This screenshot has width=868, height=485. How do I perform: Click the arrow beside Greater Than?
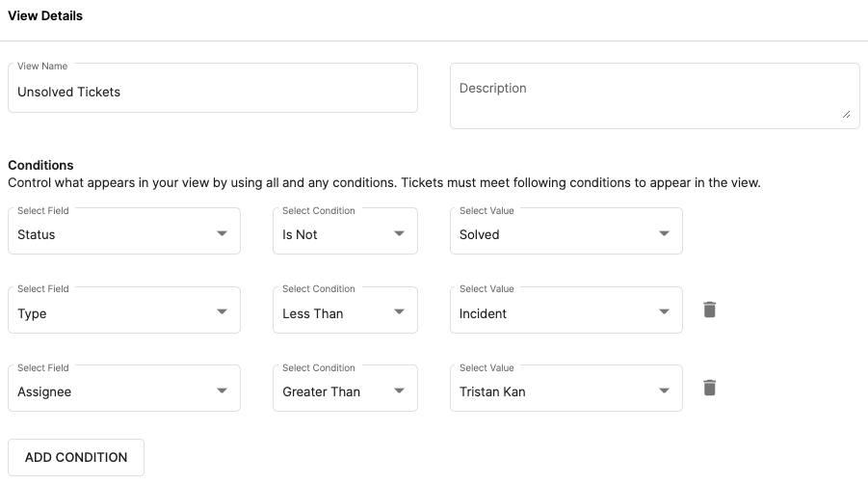pos(399,391)
